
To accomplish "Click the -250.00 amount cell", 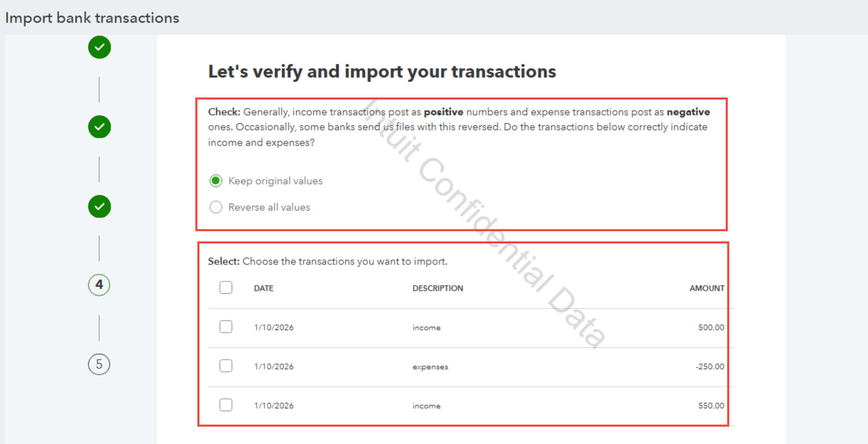I will tap(710, 366).
